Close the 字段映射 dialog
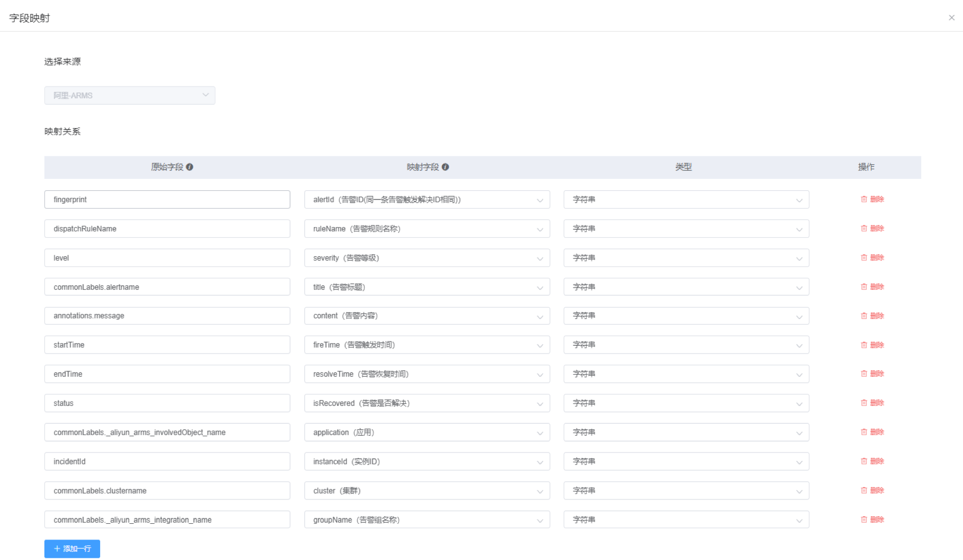This screenshot has width=963, height=560. [x=951, y=18]
